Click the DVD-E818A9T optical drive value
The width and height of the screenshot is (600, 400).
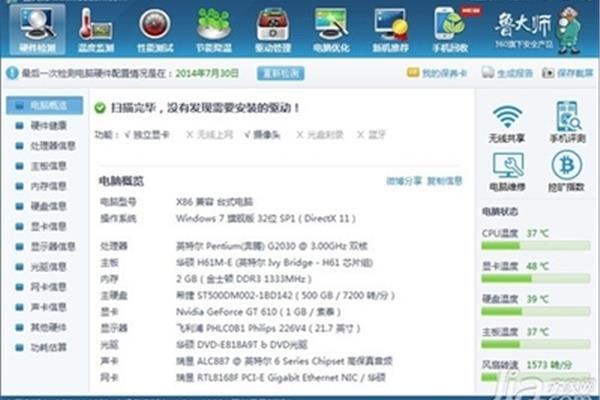tap(242, 344)
